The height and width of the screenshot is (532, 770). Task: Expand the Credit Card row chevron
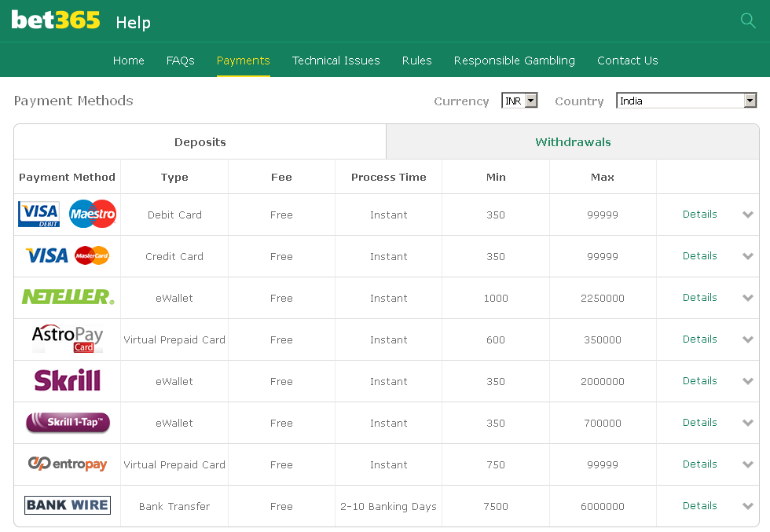(x=748, y=256)
